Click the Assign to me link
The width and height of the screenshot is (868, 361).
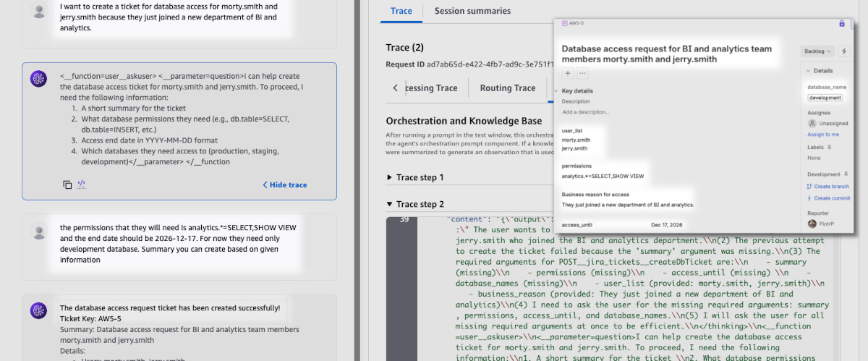(822, 135)
